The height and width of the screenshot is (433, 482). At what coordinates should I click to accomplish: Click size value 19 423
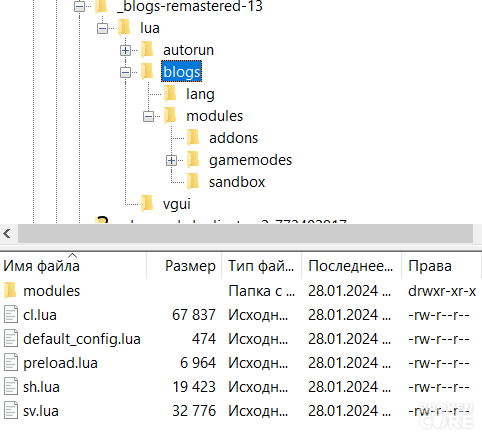click(x=194, y=387)
